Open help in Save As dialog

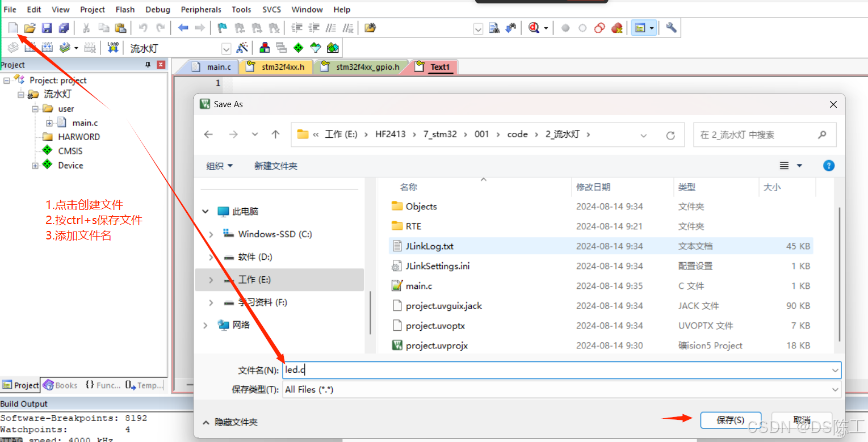[x=829, y=166]
